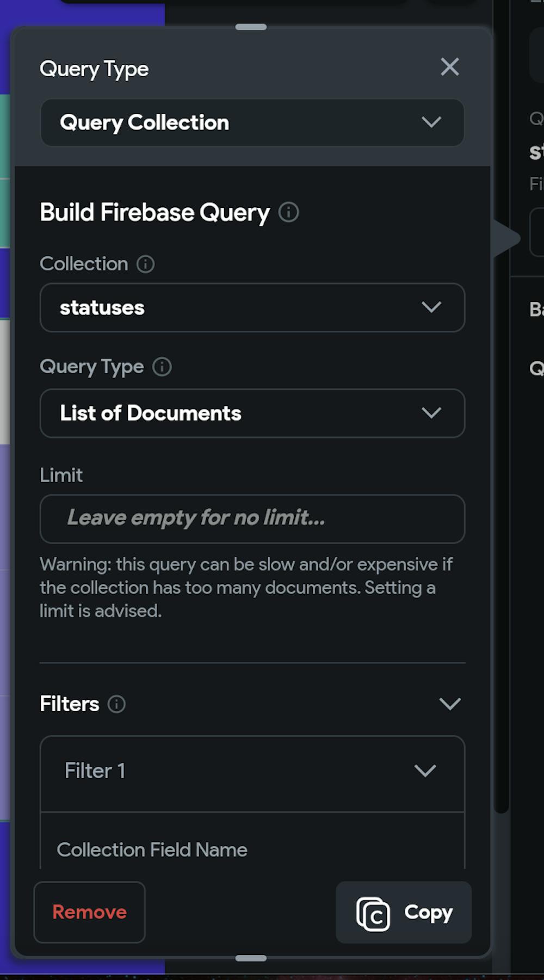Click the copy icon in Copy button
544x980 pixels.
click(373, 914)
